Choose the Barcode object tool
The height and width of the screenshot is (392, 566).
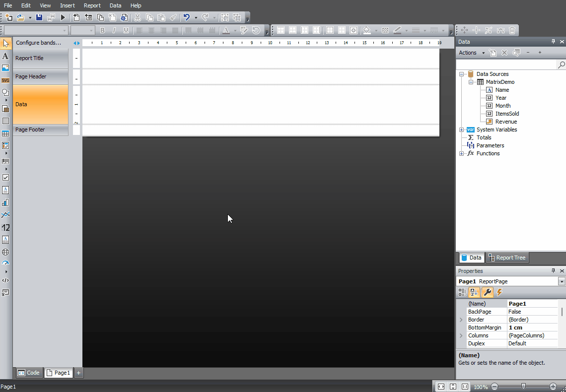click(5, 161)
